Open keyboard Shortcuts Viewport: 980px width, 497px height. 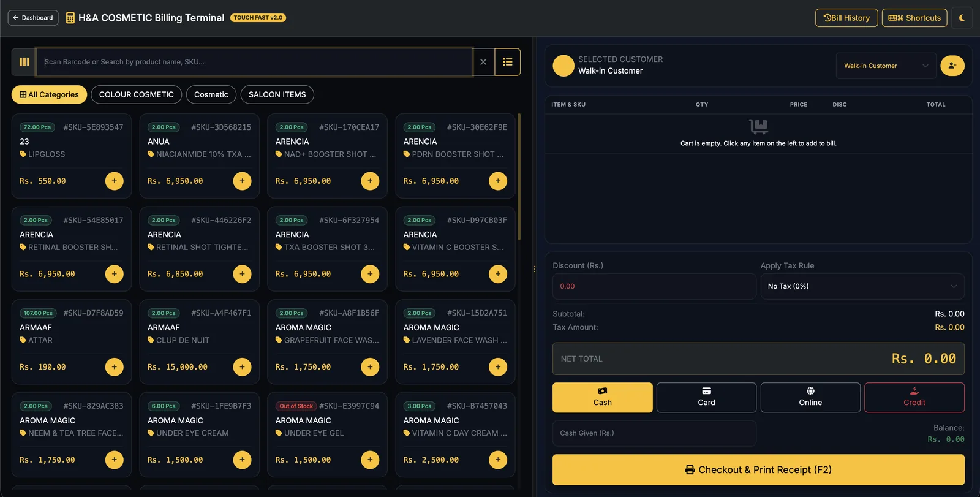(914, 18)
